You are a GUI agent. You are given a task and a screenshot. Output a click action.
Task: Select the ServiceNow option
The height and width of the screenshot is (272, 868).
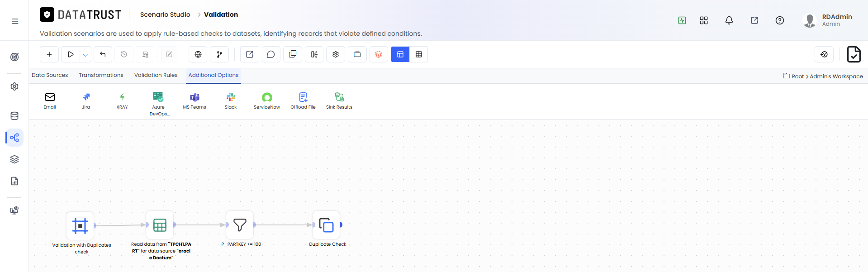click(267, 100)
